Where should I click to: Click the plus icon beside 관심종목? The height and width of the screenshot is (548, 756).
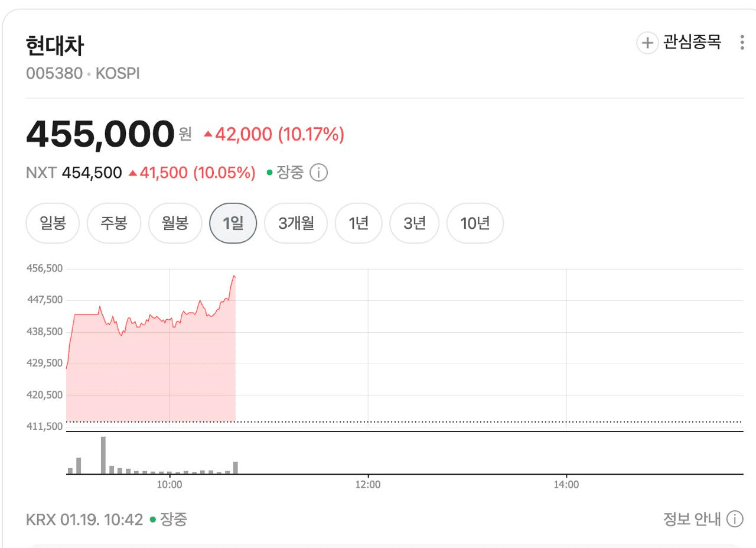pyautogui.click(x=647, y=43)
